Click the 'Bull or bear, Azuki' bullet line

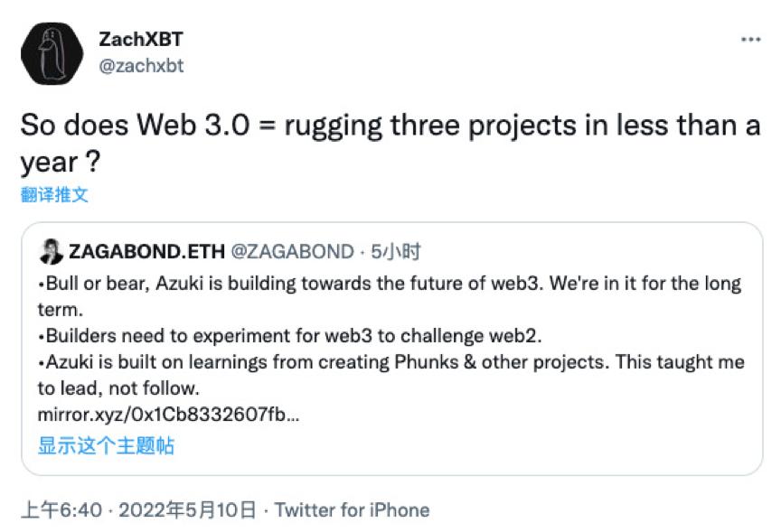click(x=390, y=284)
